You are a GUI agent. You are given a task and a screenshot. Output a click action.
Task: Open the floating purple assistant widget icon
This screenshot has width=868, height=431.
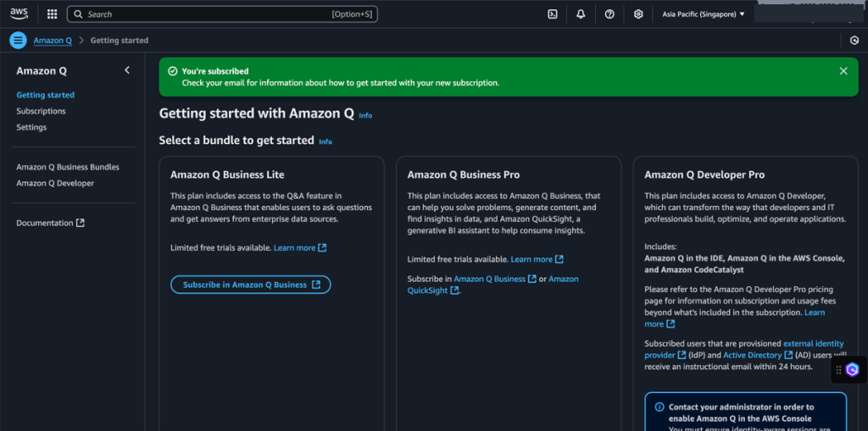pyautogui.click(x=853, y=370)
